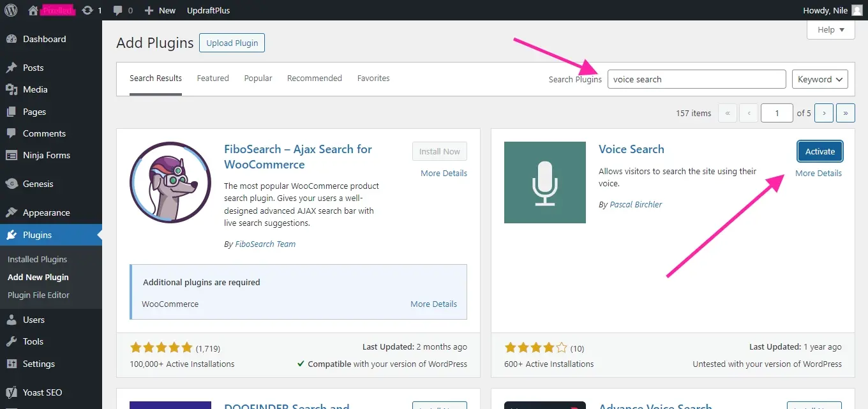Switch to the Featured tab
This screenshot has width=868, height=409.
(x=213, y=78)
